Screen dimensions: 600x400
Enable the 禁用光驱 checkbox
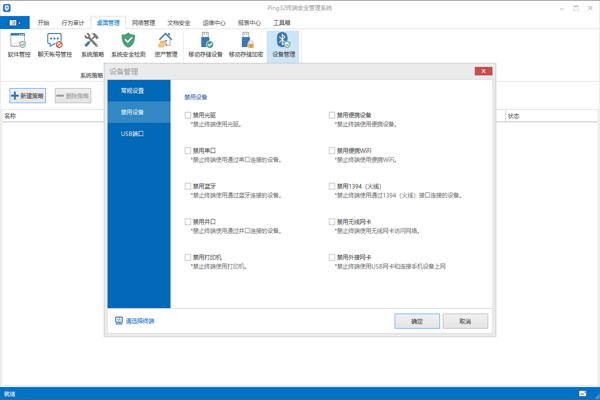click(x=188, y=115)
